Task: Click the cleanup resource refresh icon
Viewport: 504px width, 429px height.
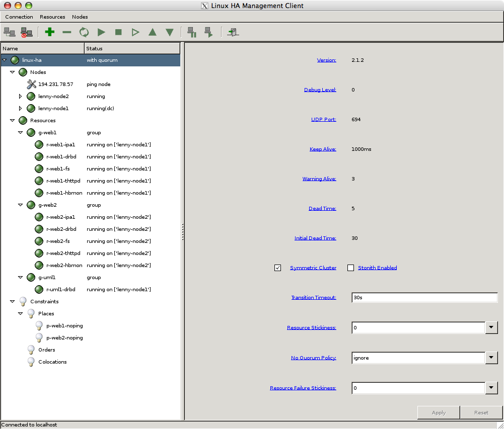Action: coord(84,32)
